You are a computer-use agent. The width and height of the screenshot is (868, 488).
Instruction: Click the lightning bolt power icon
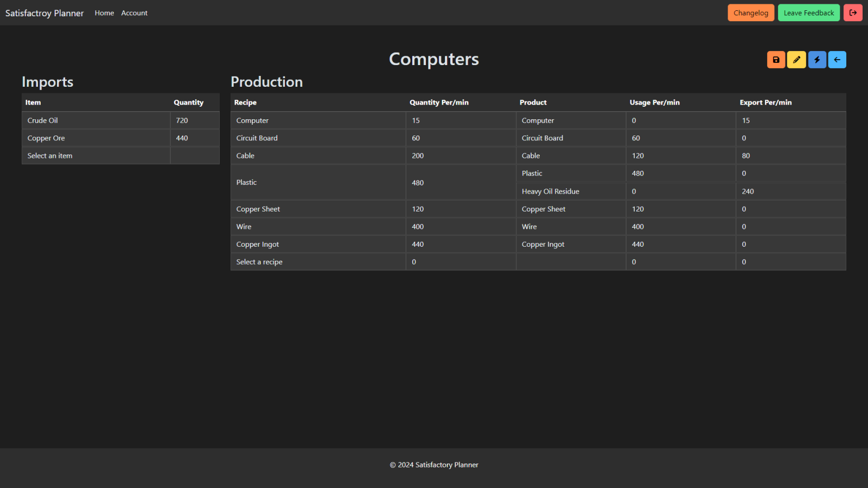[817, 60]
